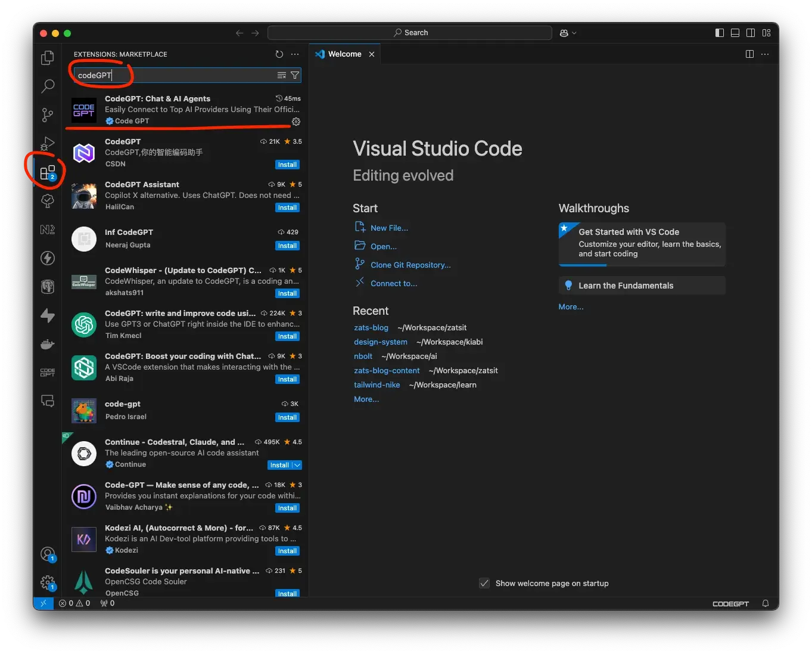Install the code-gpt extension by Pedro Israel
The image size is (812, 654).
[x=287, y=417]
